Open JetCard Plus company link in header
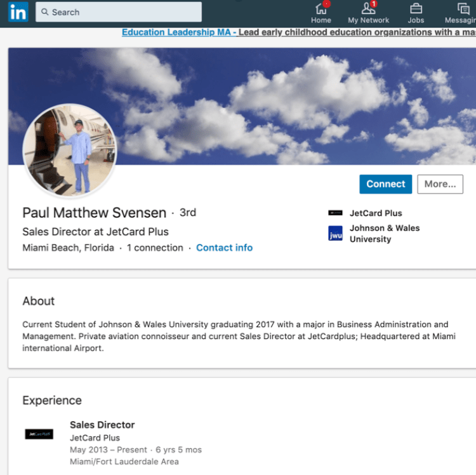 tap(376, 213)
